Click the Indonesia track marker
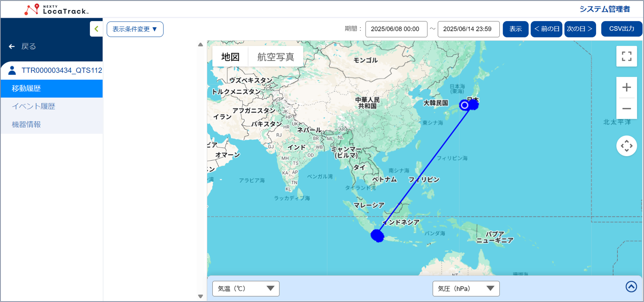The image size is (644, 302). pyautogui.click(x=377, y=235)
